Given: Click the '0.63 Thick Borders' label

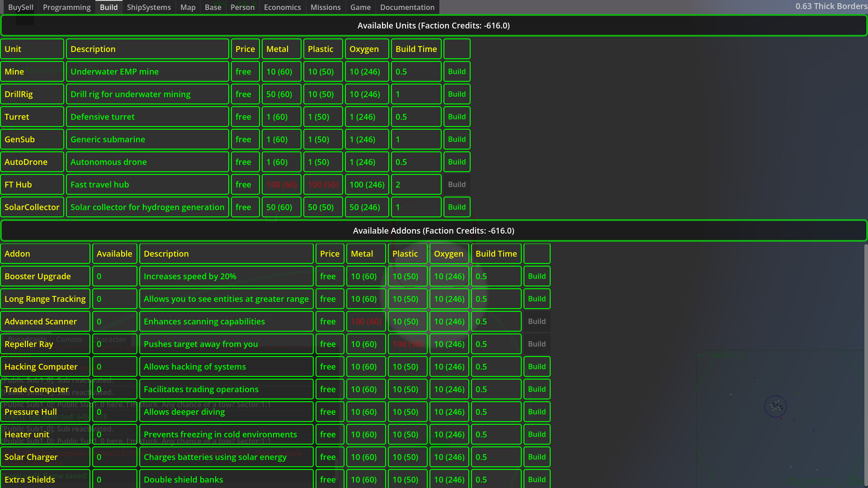Looking at the screenshot, I should coord(831,6).
